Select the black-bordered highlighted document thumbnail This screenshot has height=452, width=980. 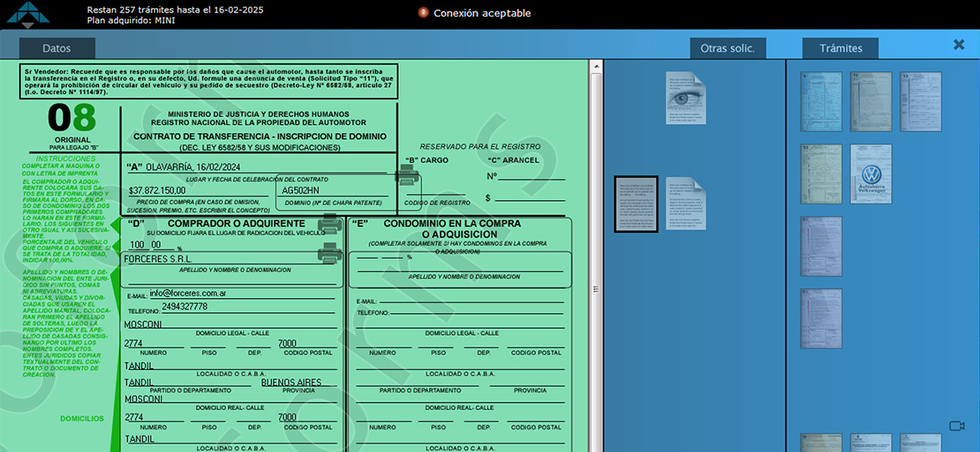(636, 203)
